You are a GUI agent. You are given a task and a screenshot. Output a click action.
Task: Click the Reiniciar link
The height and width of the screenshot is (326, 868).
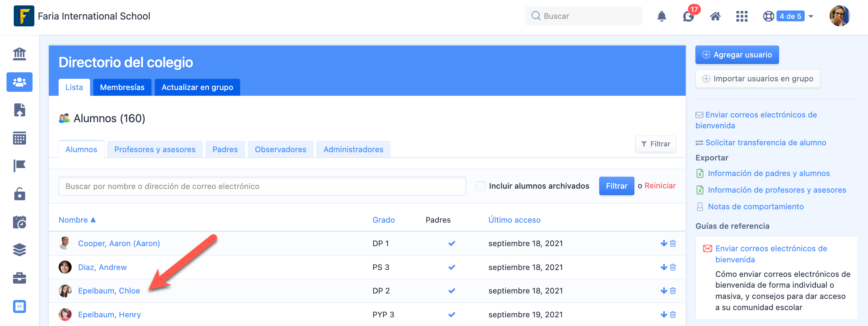click(x=660, y=186)
